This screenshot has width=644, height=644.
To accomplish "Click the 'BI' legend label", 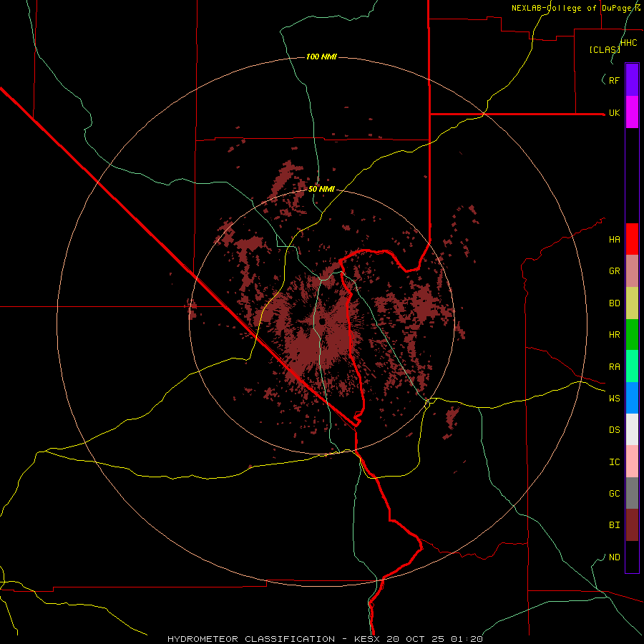I will [615, 525].
